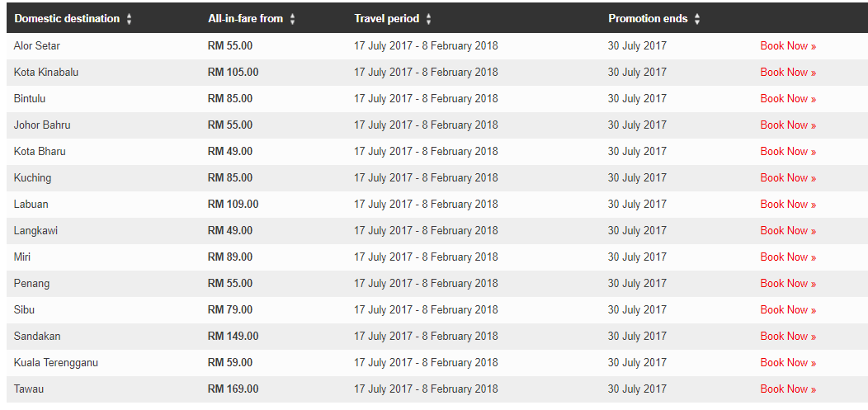The height and width of the screenshot is (410, 868).
Task: Click the Domestic destination column header
Action: click(67, 18)
